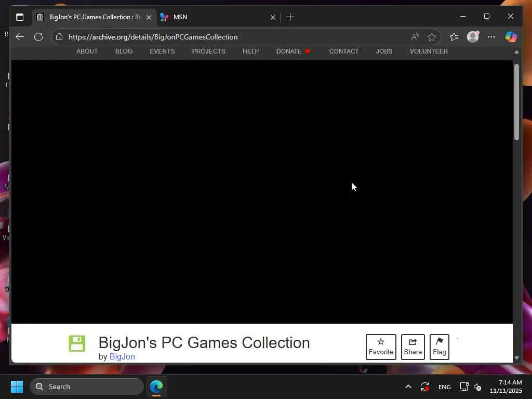Open a new tab with plus
Screen dimensions: 532x399
290,17
